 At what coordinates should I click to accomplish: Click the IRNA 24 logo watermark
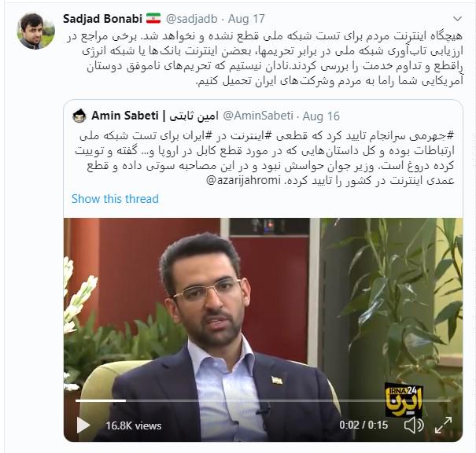pos(404,400)
